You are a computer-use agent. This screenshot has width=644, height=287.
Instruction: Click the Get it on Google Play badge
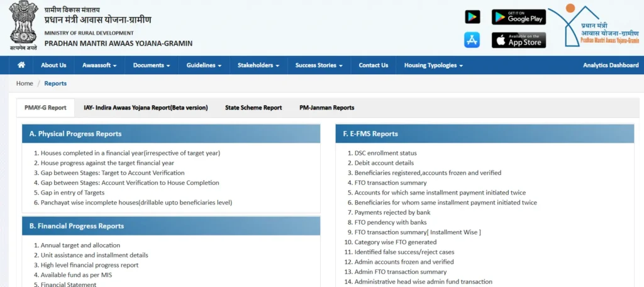(519, 17)
